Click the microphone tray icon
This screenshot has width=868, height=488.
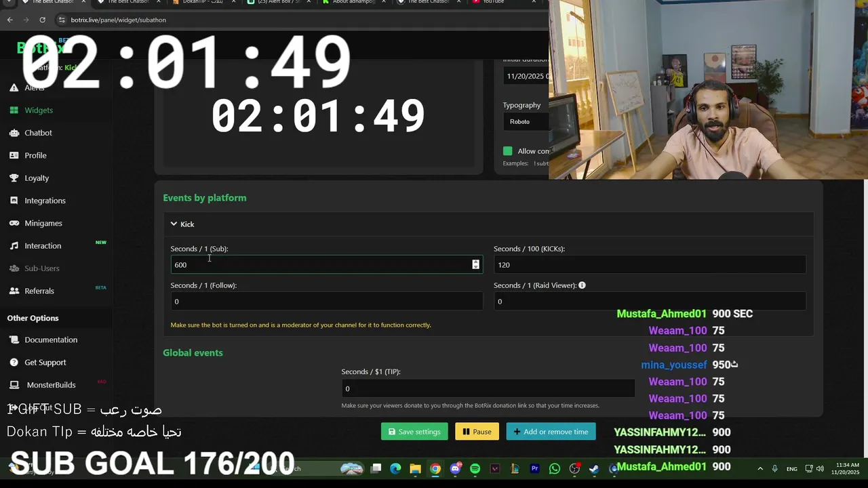(774, 468)
